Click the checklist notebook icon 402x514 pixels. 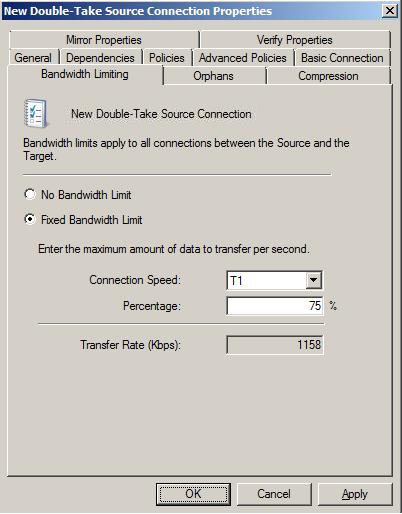point(35,113)
